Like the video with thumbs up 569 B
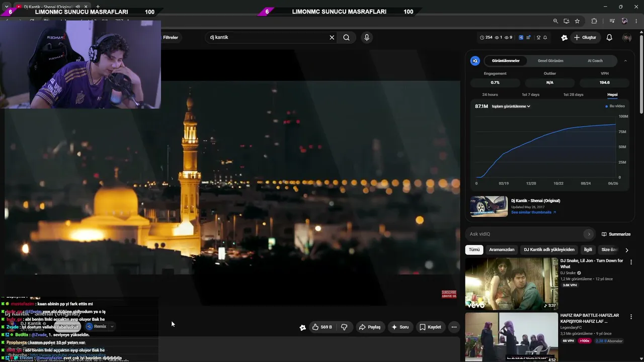 (322, 327)
